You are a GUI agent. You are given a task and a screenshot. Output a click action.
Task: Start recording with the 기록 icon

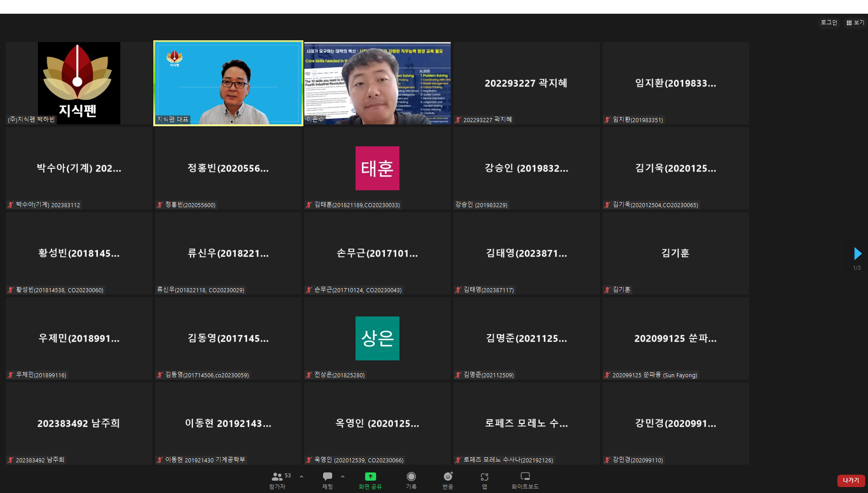(x=411, y=477)
